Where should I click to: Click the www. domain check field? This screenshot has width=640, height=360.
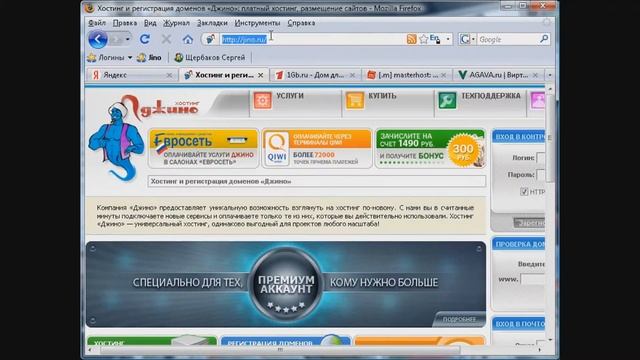[x=533, y=280]
